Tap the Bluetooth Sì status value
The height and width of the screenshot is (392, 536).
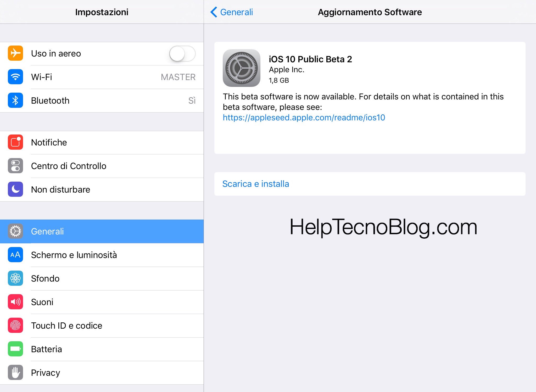192,100
